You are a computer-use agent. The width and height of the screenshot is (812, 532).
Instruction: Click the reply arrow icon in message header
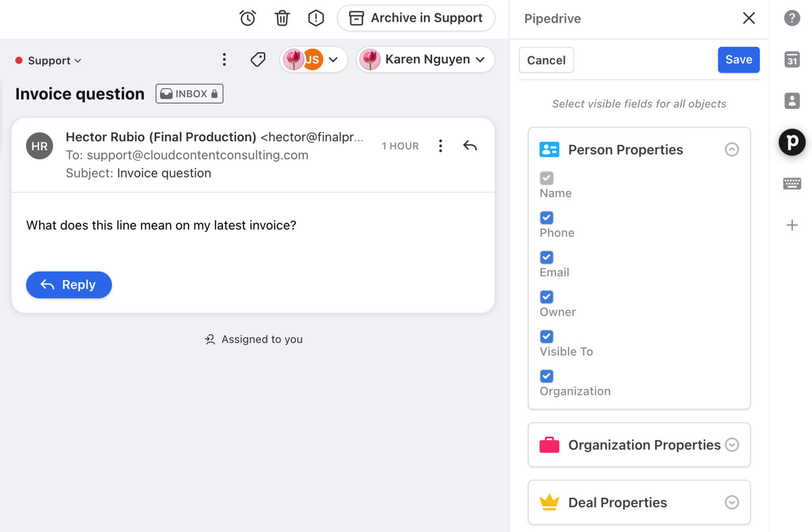[470, 146]
